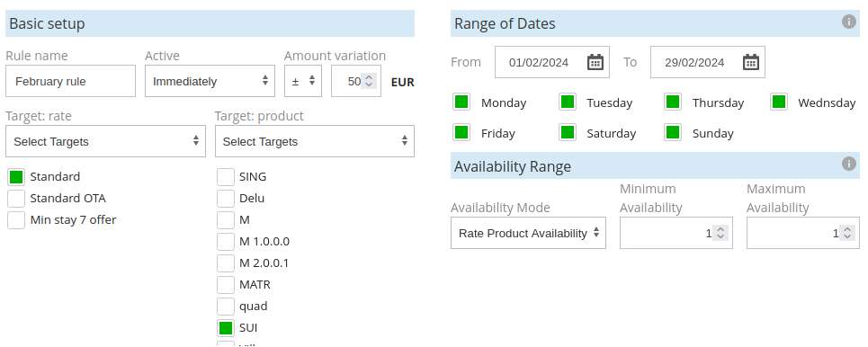The image size is (868, 347).
Task: Enable the Standard OTA rate checkbox
Action: coord(16,198)
